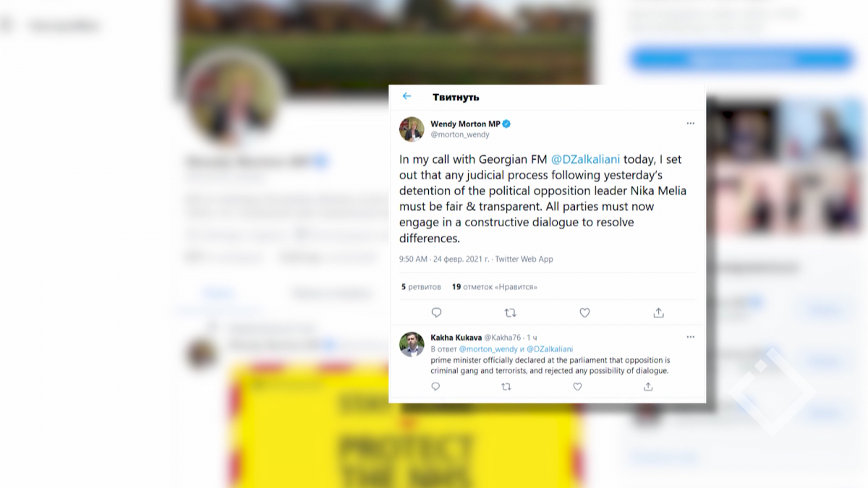Open Wendy Morton's profile avatar

[412, 129]
